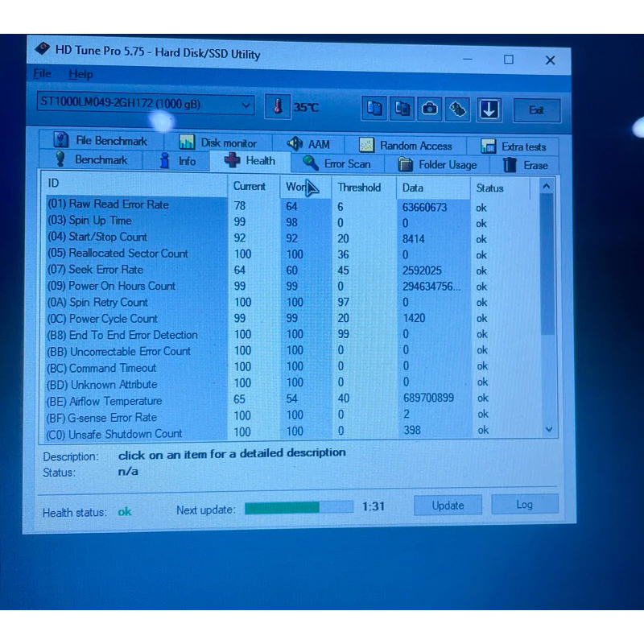Select the Reallocated Sector Count row

129,254
